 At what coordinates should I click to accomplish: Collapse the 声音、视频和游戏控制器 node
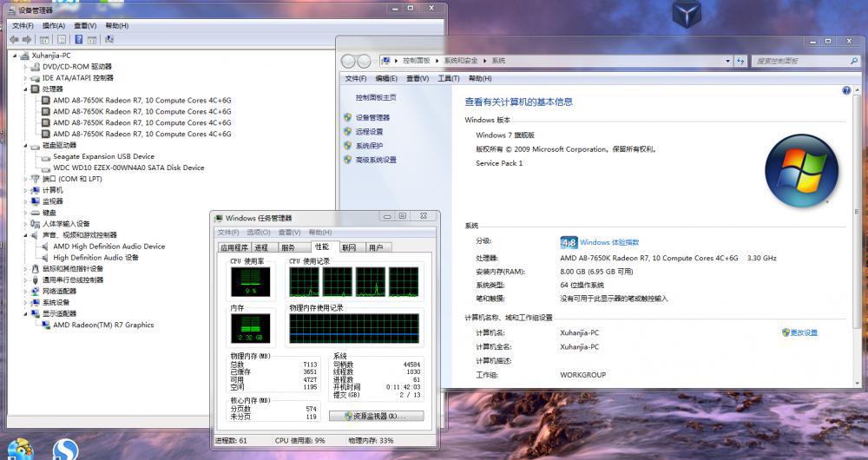(25, 235)
